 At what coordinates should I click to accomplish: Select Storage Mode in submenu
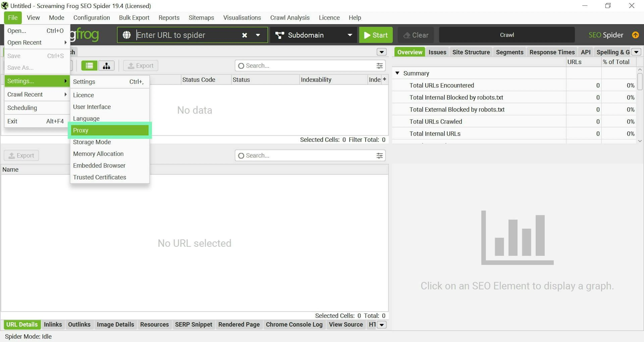tap(110, 142)
